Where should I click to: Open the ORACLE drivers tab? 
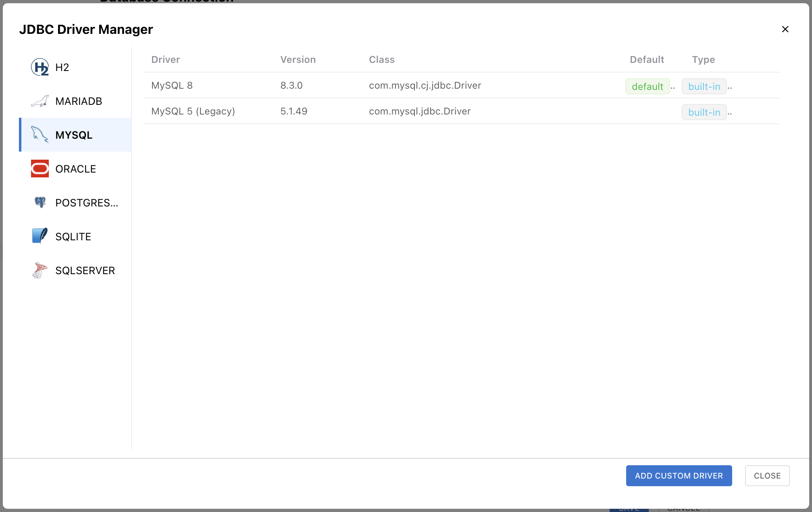pyautogui.click(x=75, y=169)
